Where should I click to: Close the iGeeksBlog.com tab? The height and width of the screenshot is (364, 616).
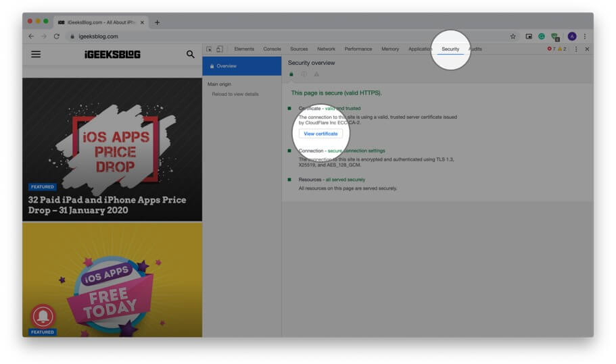pyautogui.click(x=142, y=22)
